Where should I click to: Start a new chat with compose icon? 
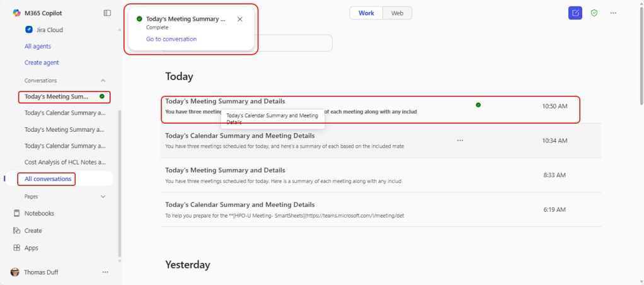coord(575,13)
